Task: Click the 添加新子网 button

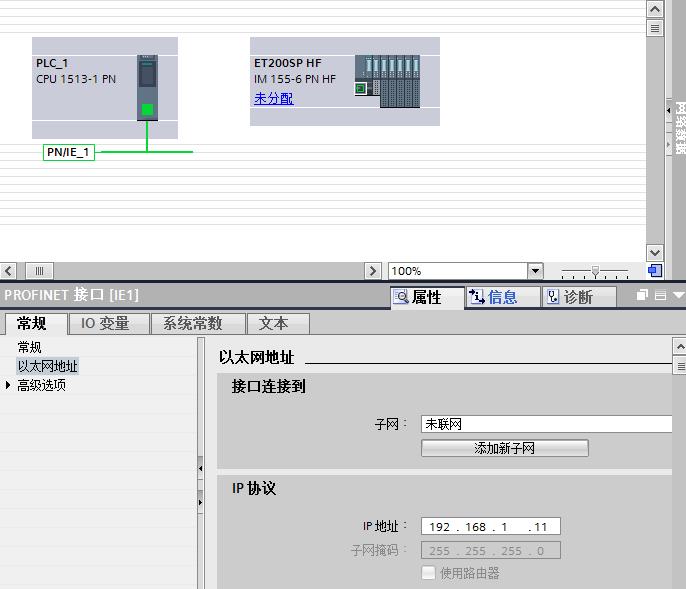Action: pos(504,448)
